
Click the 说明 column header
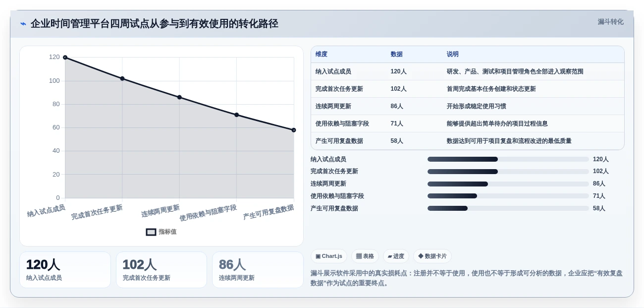[453, 54]
